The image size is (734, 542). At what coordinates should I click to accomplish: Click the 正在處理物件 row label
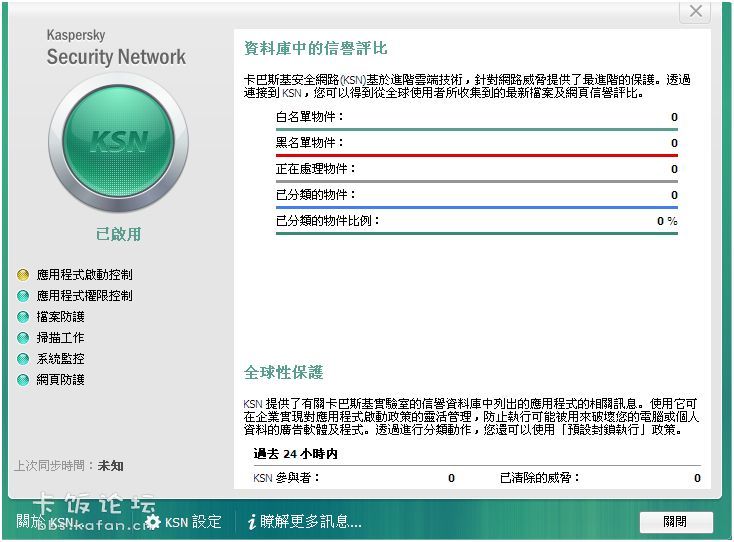click(x=316, y=169)
